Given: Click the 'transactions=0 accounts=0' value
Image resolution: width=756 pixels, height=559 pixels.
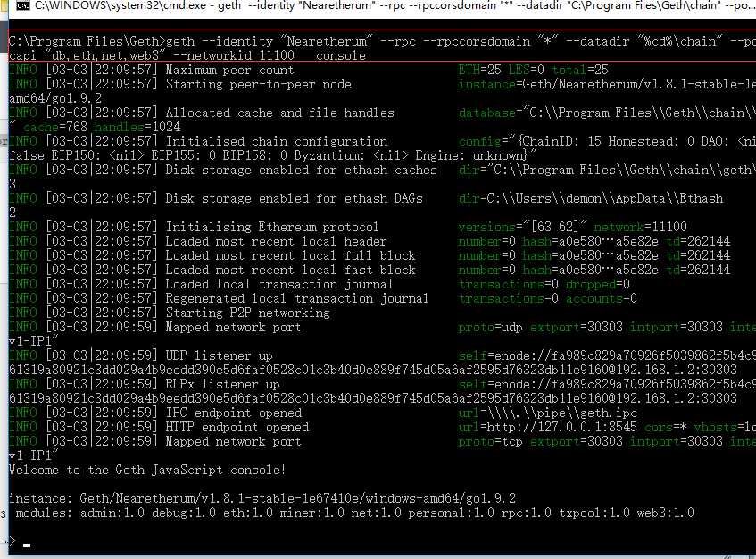Looking at the screenshot, I should point(548,298).
